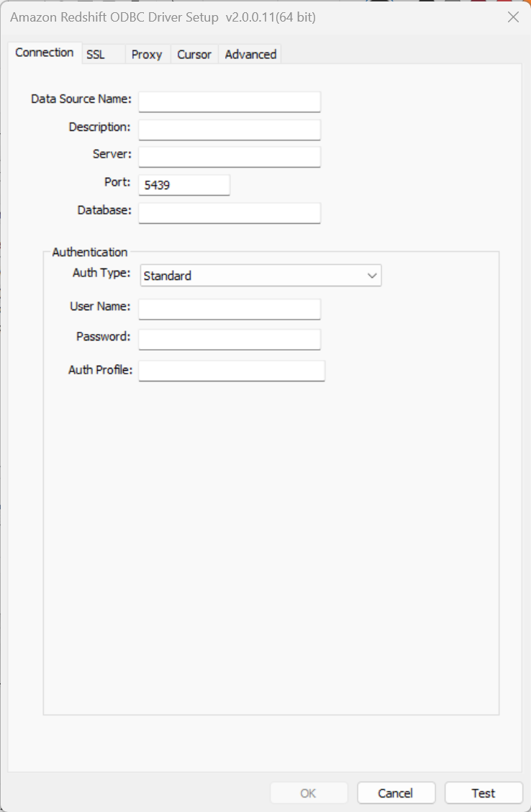
Task: Select the Cursor tab
Action: 194,54
